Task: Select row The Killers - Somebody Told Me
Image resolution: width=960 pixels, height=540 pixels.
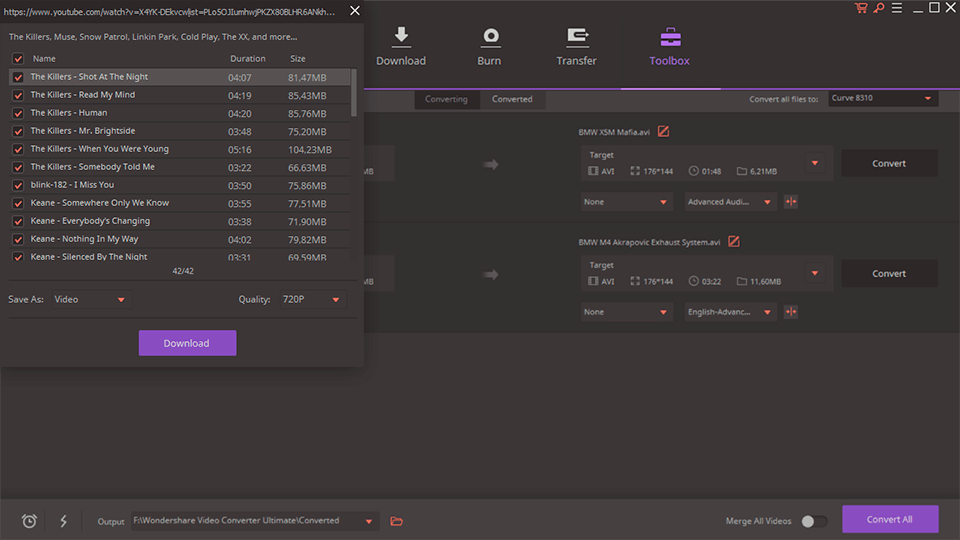Action: [x=180, y=167]
